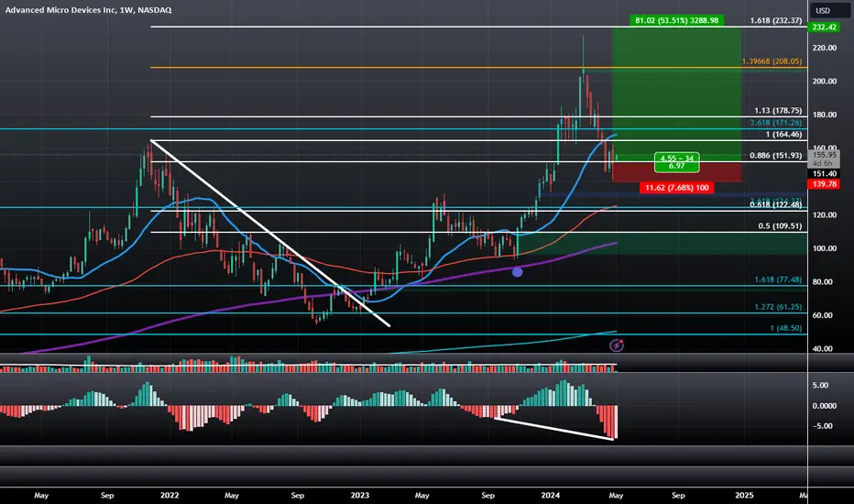Select the red stop label 11.62 (7.68%) 100
The height and width of the screenshot is (504, 854).
click(676, 188)
